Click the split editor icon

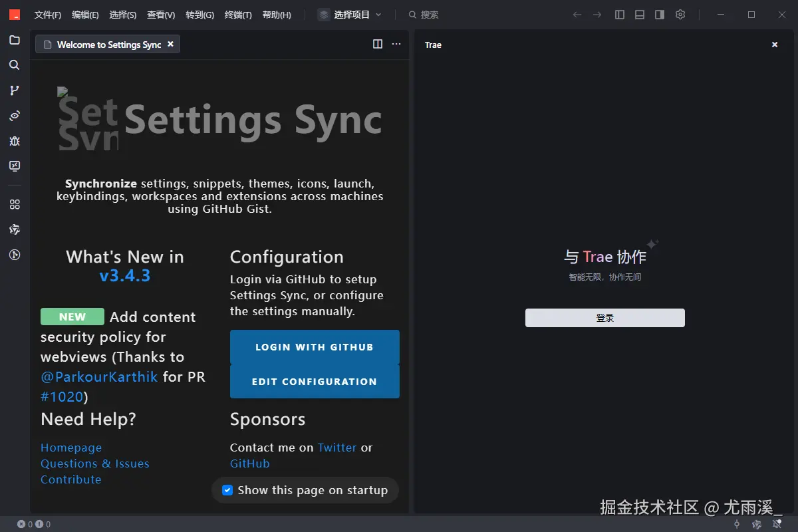click(x=378, y=44)
